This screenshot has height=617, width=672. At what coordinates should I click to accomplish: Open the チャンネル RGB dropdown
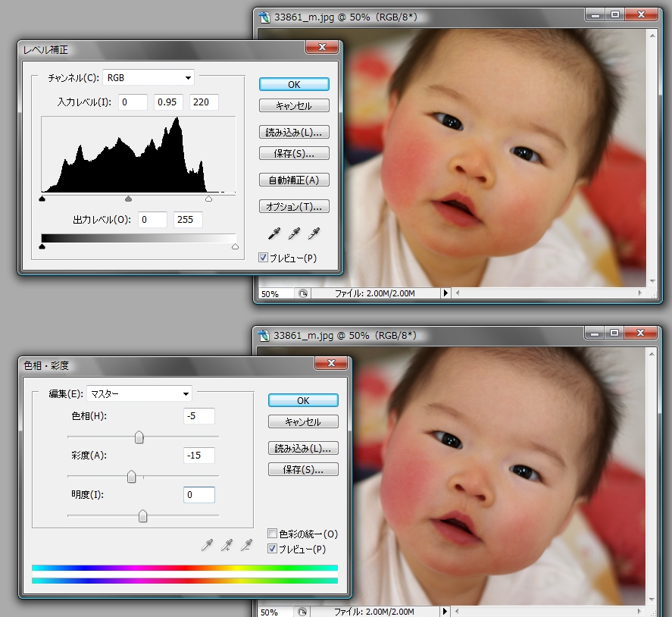[148, 77]
